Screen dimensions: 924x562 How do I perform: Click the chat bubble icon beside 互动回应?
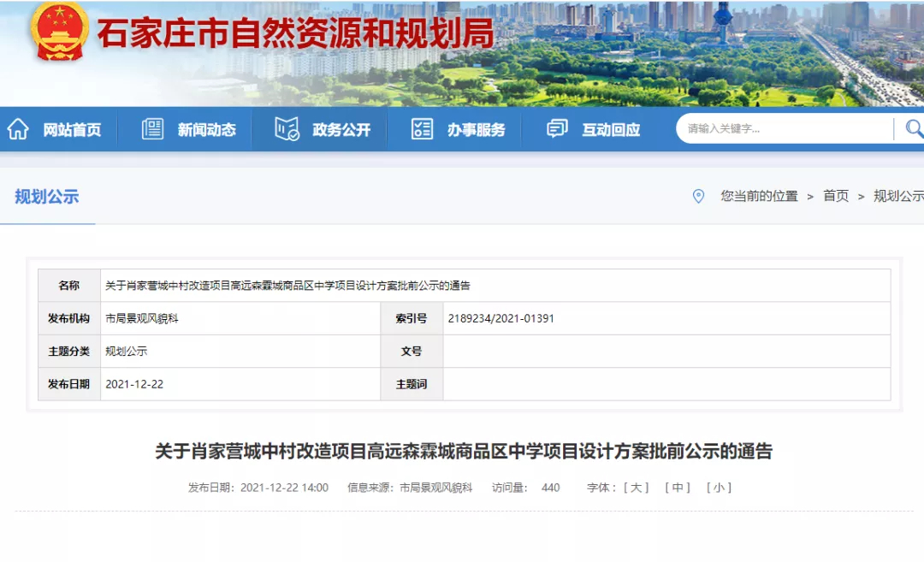click(557, 129)
